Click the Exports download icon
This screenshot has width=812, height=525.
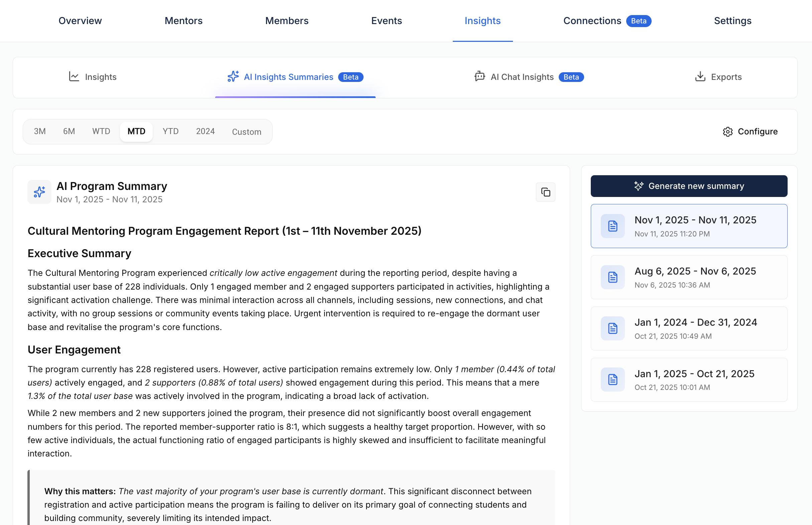[700, 76]
